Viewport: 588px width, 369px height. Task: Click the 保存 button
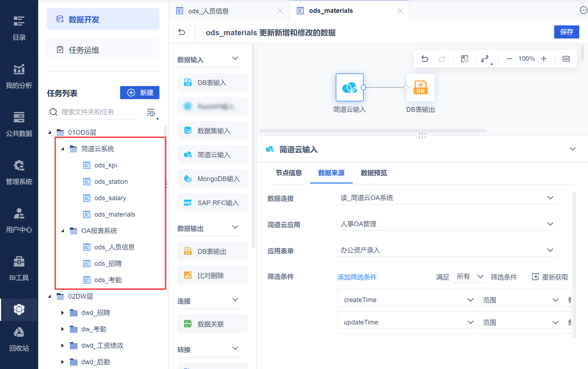tap(566, 32)
